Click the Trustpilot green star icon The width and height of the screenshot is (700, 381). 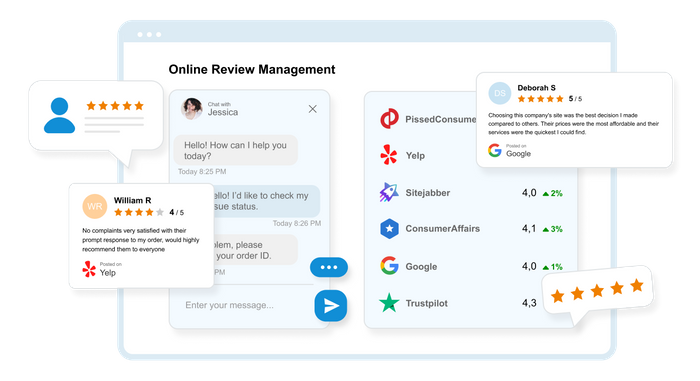tap(389, 303)
